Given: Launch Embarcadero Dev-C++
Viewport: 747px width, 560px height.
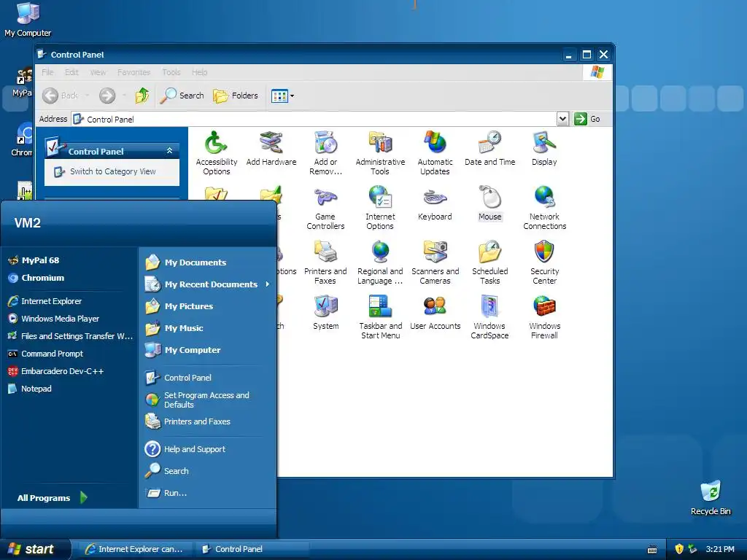Looking at the screenshot, I should (x=55, y=371).
